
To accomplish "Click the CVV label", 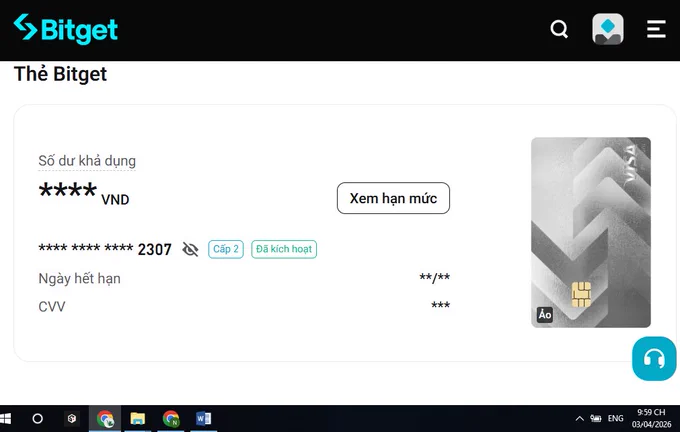I will pos(52,307).
